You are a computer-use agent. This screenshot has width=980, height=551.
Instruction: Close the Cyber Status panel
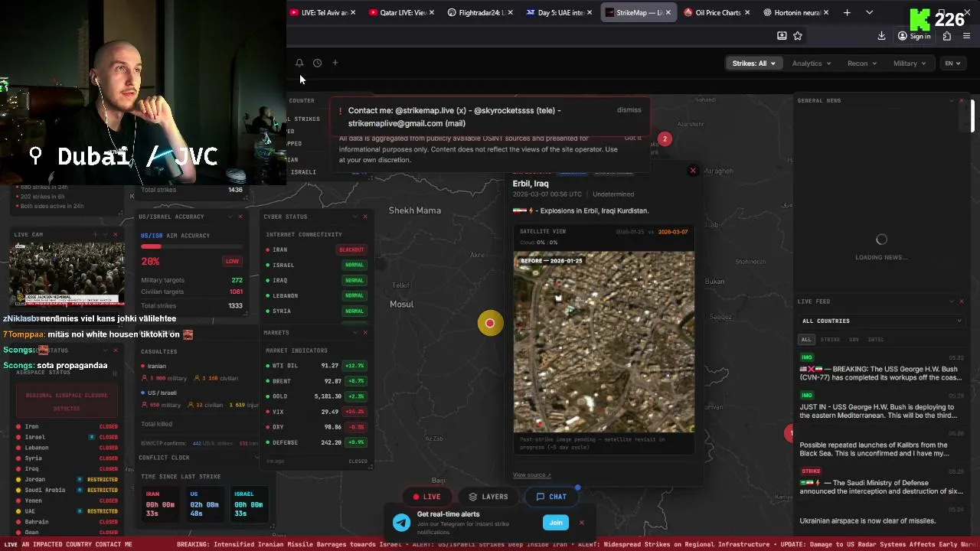click(365, 217)
